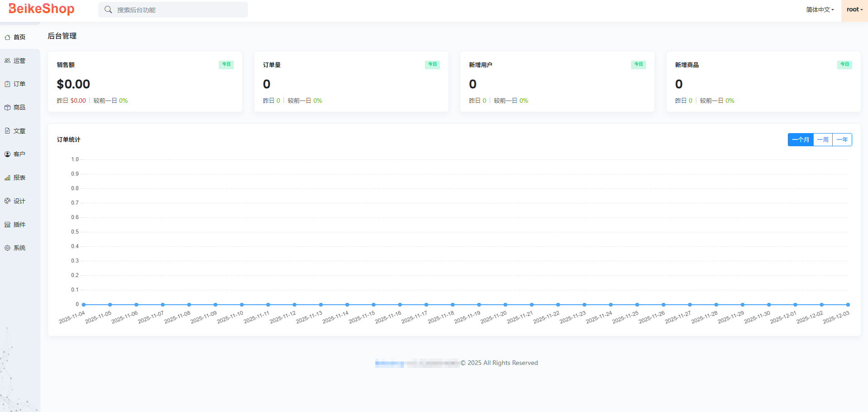
Task: Click the 客户 customers person icon
Action: point(7,154)
